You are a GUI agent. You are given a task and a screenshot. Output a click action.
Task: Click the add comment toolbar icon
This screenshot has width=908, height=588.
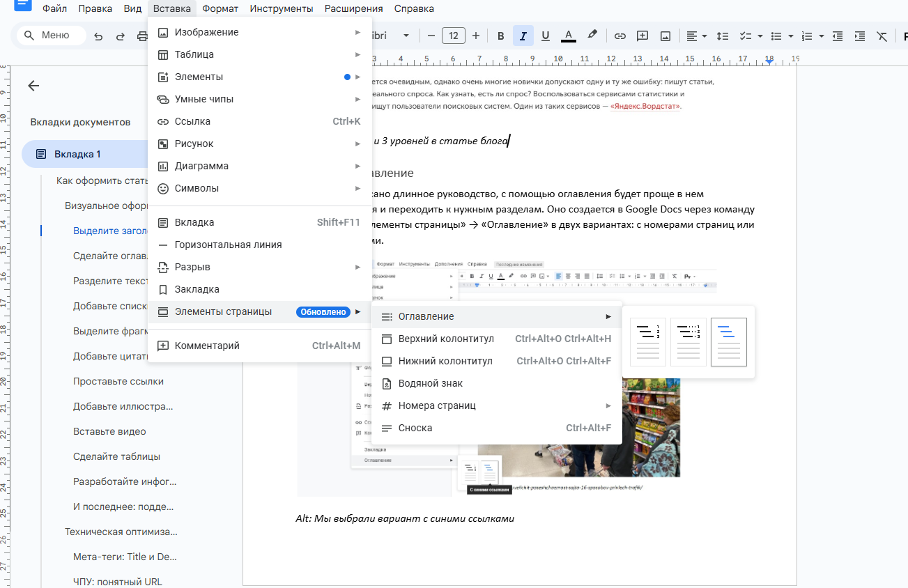[x=642, y=36]
